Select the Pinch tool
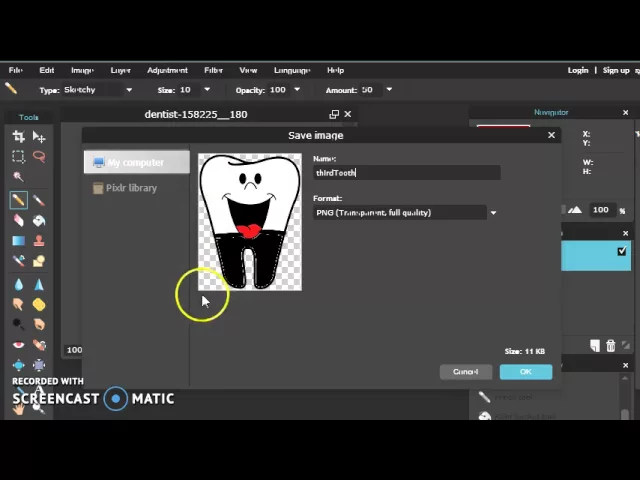Viewport: 640px width, 480px height. pyautogui.click(x=39, y=365)
